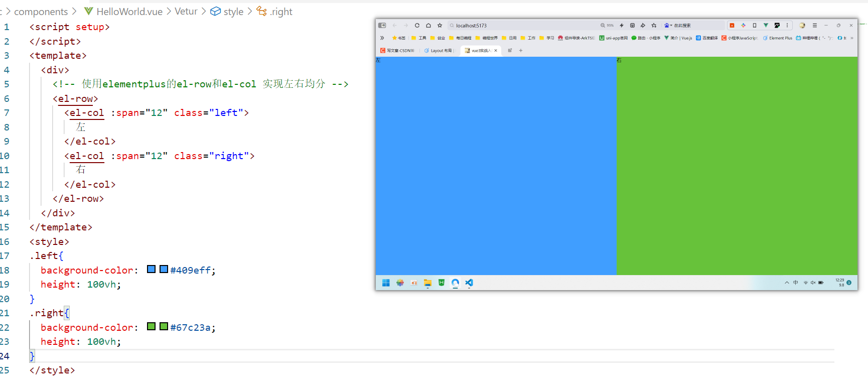Click the browser profile avatar

802,25
